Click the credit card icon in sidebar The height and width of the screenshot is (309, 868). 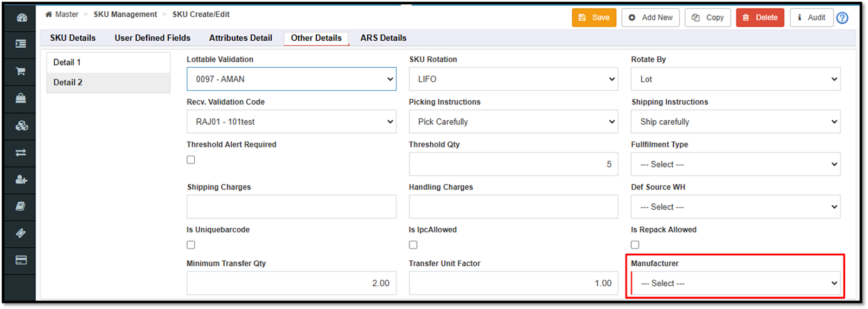21,260
